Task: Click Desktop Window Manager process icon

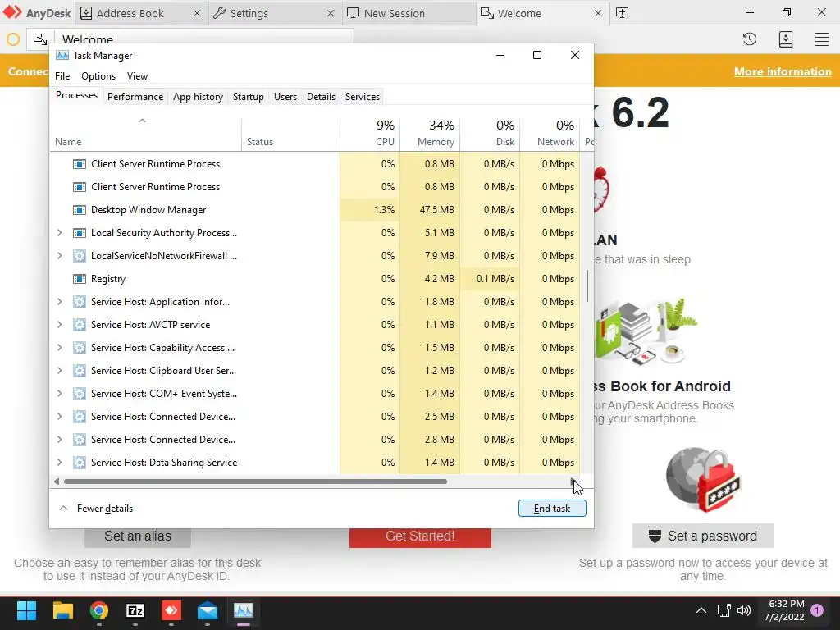Action: (80, 210)
